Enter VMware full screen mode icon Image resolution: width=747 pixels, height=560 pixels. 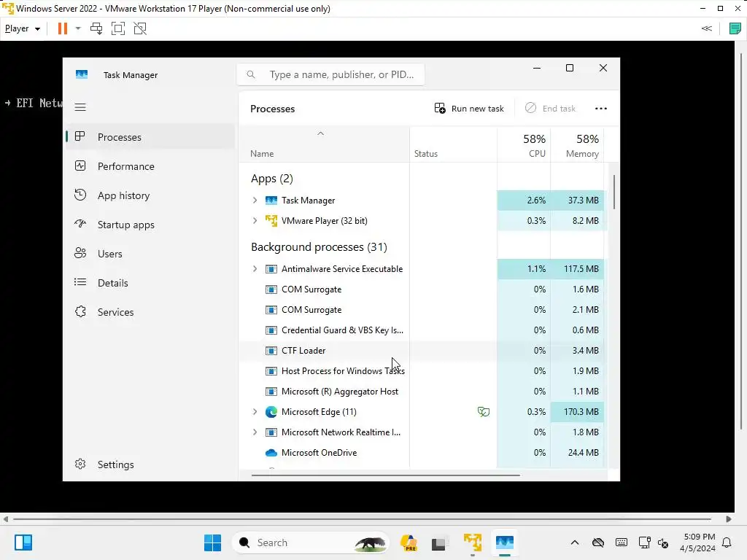118,28
